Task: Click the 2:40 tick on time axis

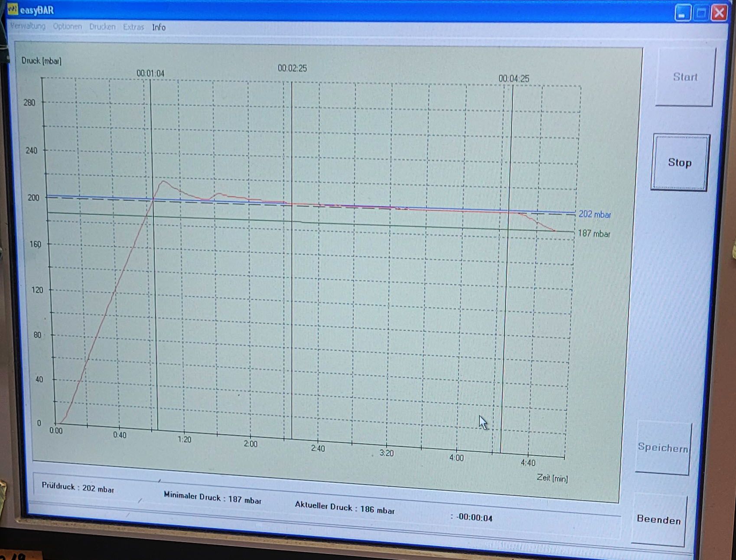Action: click(318, 448)
